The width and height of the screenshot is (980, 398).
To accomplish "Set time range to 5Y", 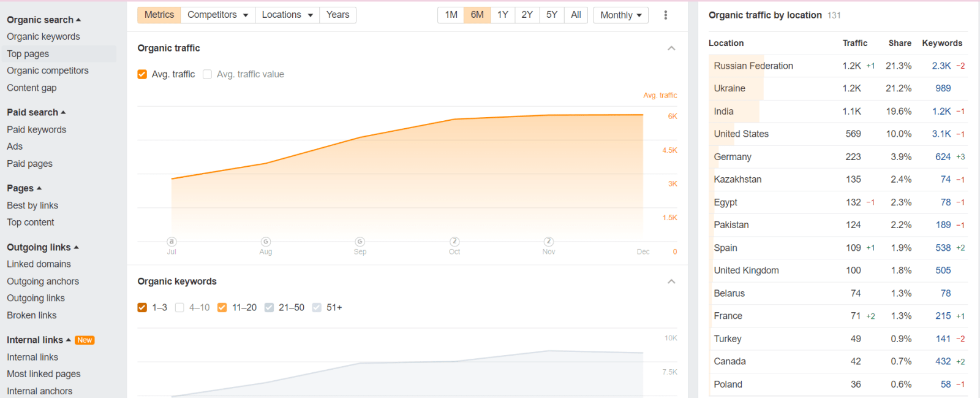I will coord(552,15).
